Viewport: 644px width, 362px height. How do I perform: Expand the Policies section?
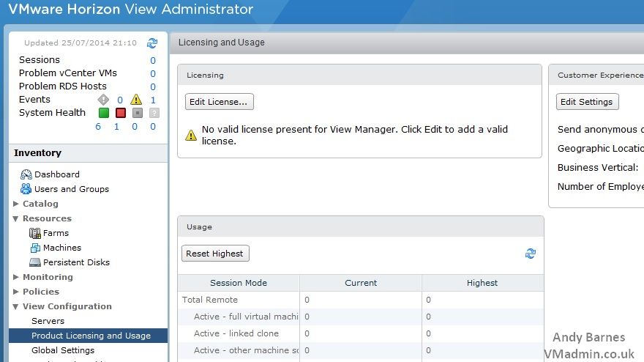tap(16, 292)
